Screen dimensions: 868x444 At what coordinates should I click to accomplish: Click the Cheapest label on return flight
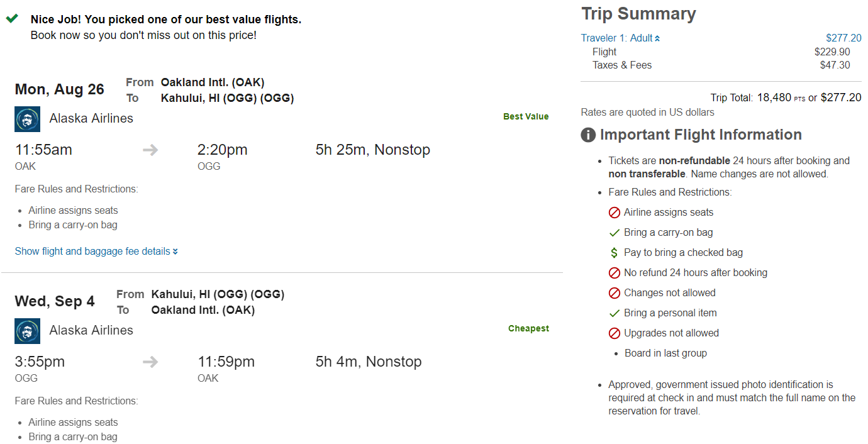pos(528,328)
